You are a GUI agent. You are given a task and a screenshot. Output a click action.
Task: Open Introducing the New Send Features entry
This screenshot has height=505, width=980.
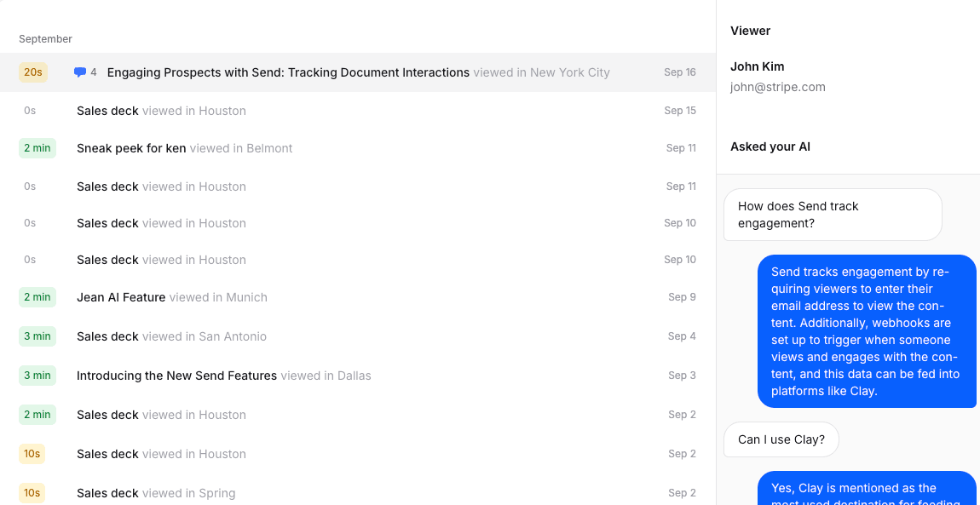[176, 376]
